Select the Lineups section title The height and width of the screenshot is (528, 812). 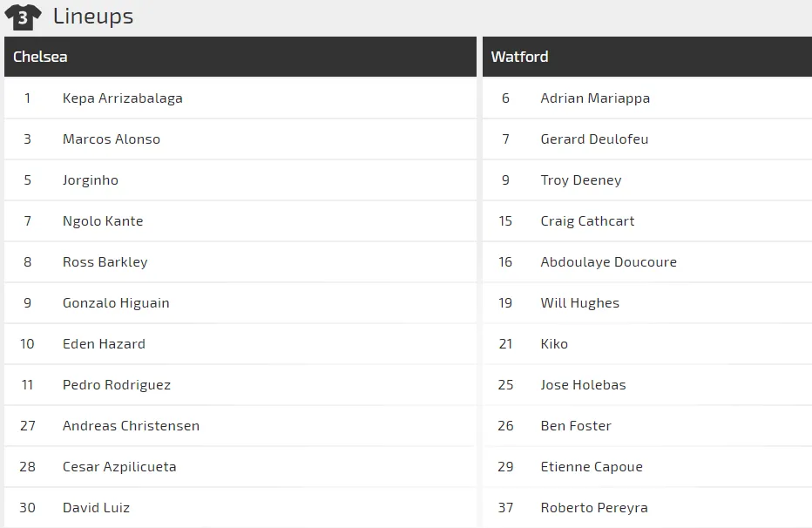tap(93, 16)
